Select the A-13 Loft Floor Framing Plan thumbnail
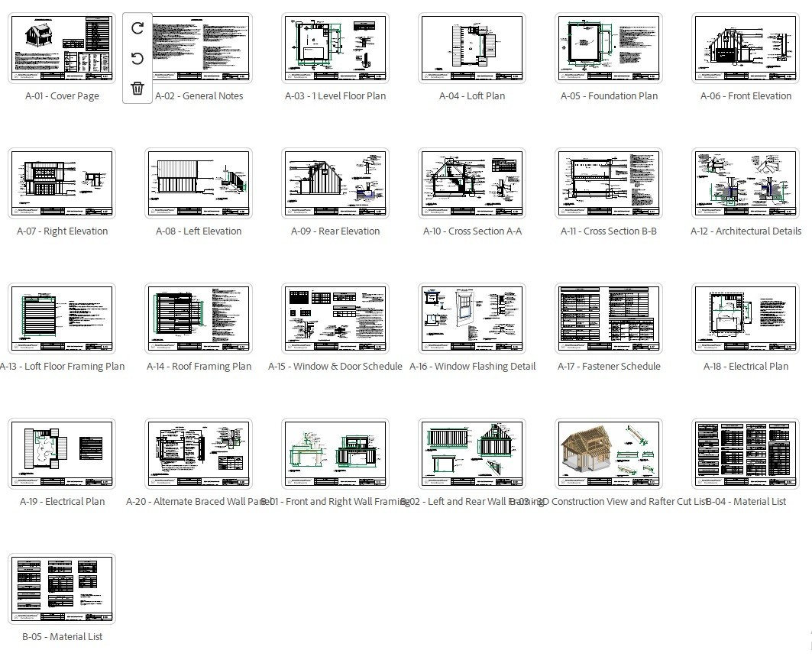The image size is (812, 663). [x=62, y=319]
